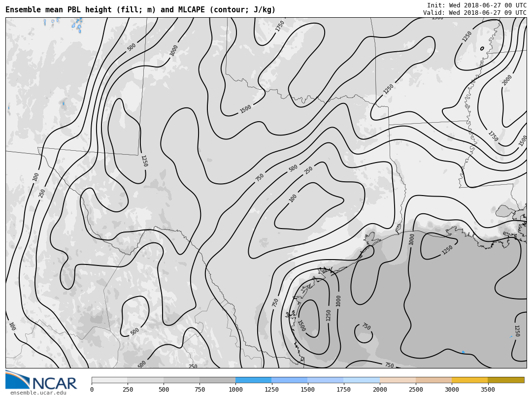Click the pale blue 1750–2000 colorbar segment
This screenshot has width=532, height=399.
tap(362, 380)
